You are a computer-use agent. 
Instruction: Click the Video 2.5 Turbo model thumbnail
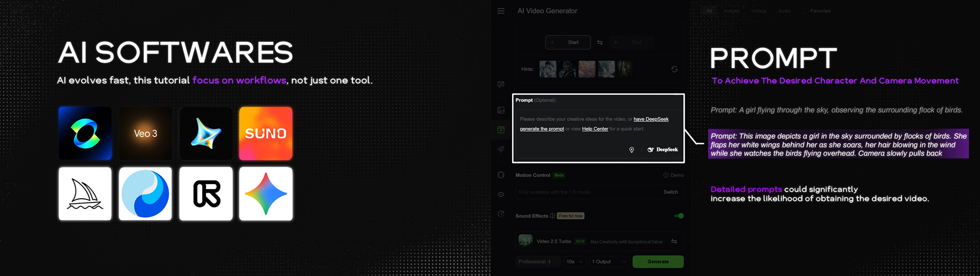[525, 241]
